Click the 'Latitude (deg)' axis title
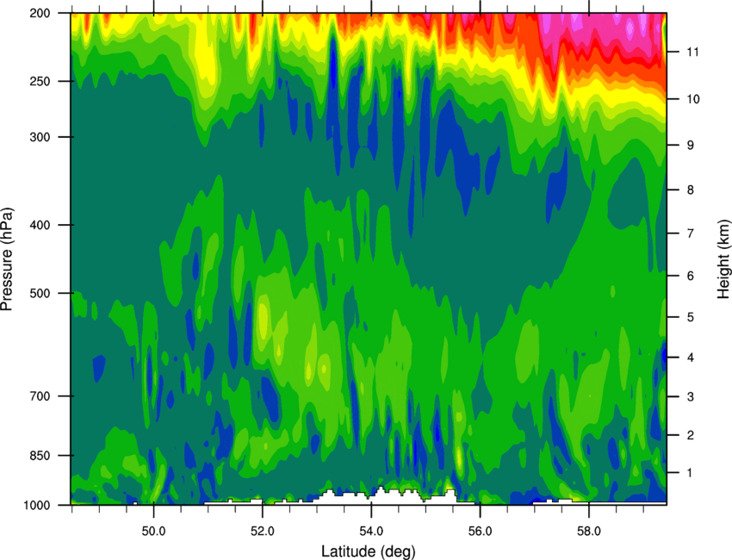This screenshot has height=560, width=732. coord(369,551)
